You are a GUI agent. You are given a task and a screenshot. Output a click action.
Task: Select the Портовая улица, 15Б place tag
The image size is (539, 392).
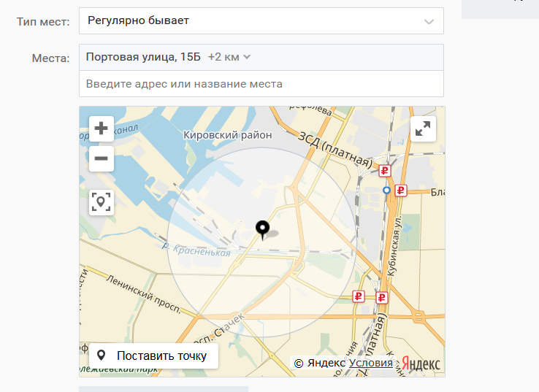pos(143,57)
